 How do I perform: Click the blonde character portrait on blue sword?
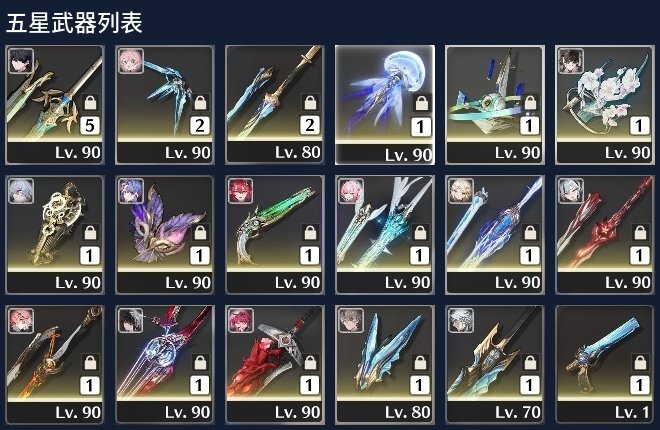(461, 191)
